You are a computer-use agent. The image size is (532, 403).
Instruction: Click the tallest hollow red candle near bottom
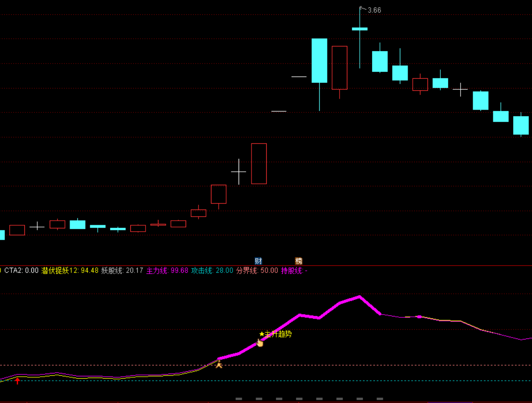(259, 164)
